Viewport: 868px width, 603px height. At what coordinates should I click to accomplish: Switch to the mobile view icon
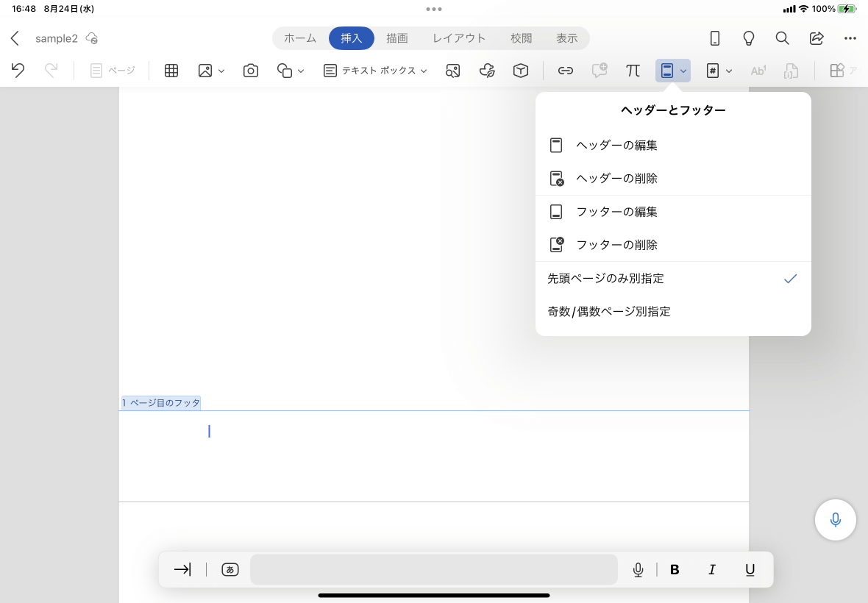(x=715, y=38)
